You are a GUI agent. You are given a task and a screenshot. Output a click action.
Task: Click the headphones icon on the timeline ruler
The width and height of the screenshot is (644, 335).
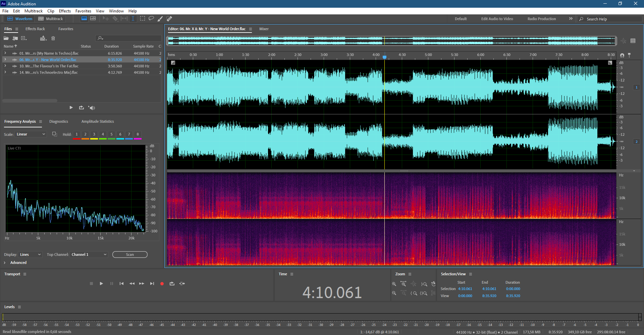point(622,55)
